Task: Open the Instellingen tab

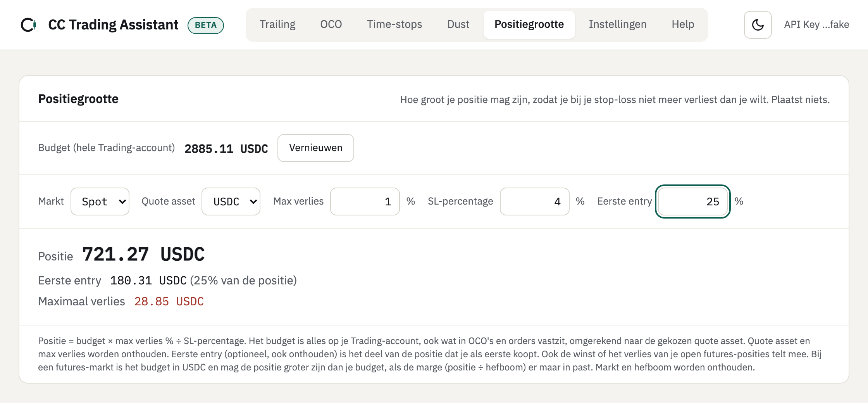Action: point(618,24)
